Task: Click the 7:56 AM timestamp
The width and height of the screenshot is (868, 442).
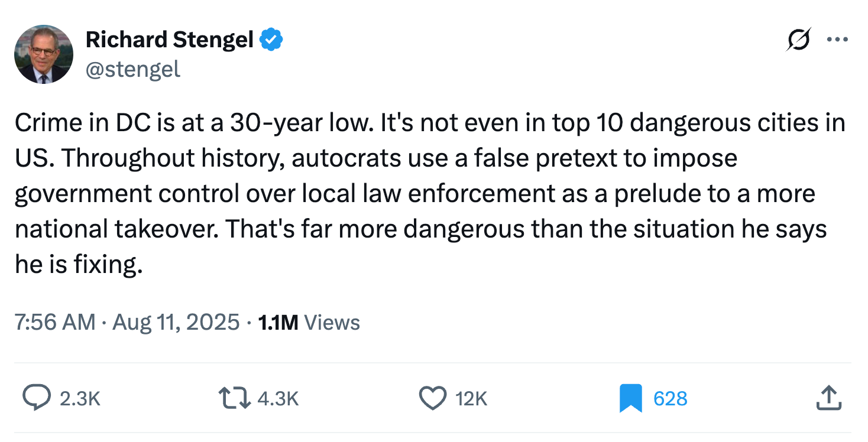Action: 54,323
